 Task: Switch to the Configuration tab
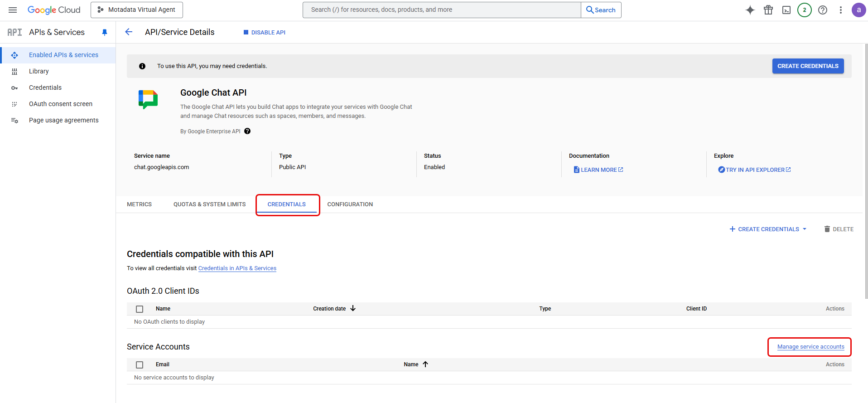(x=350, y=204)
